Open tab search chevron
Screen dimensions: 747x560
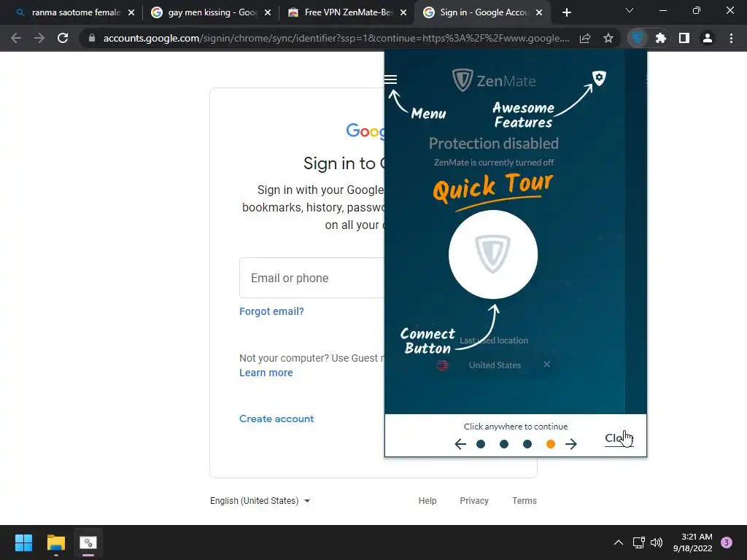pyautogui.click(x=630, y=10)
